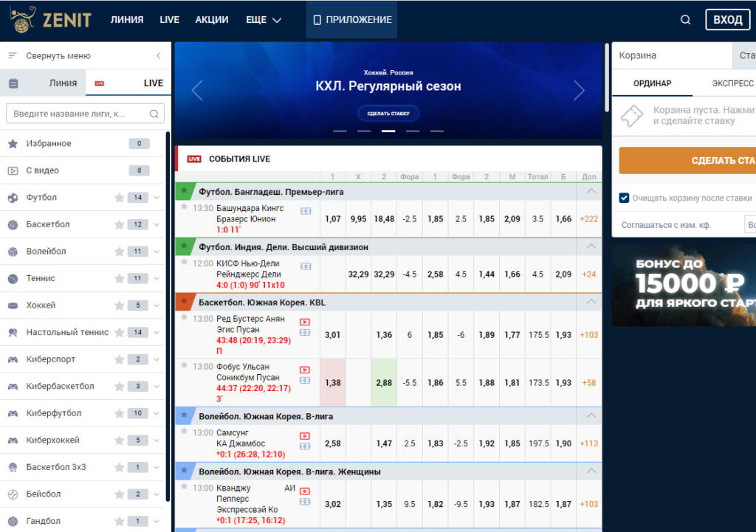Favorite Волейбол Южная Корея В-лига league star
This screenshot has width=756, height=532.
184,415
